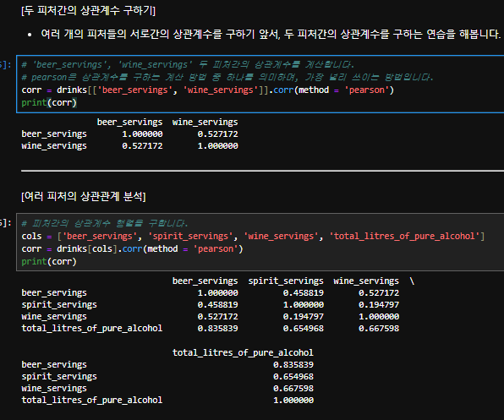Click the heading '[두 피처간의 상관계수 구하기]'
The image size is (504, 420).
click(x=89, y=11)
